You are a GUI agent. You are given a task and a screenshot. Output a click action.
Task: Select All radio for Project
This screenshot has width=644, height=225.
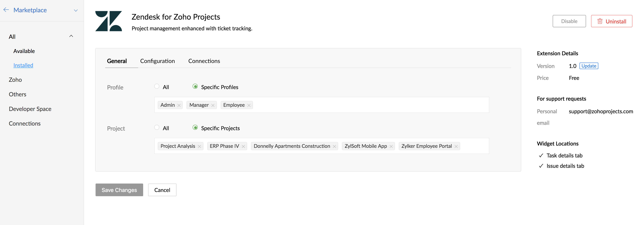point(157,127)
